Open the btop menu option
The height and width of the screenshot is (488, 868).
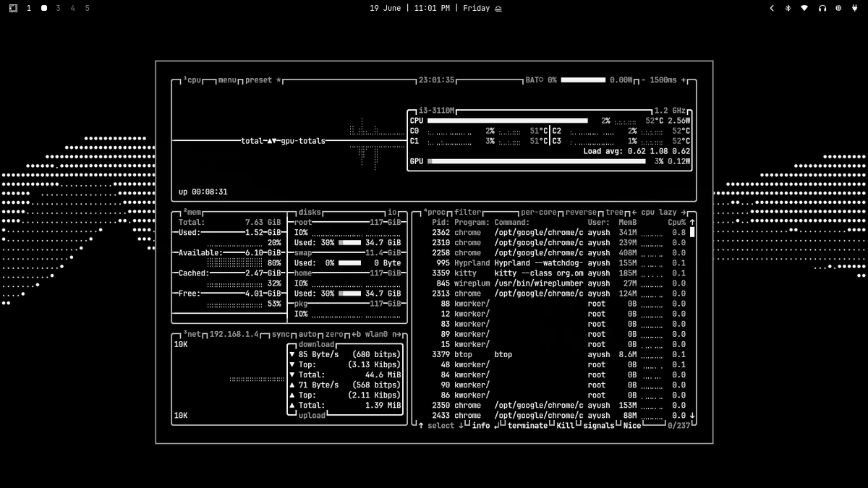pos(228,80)
